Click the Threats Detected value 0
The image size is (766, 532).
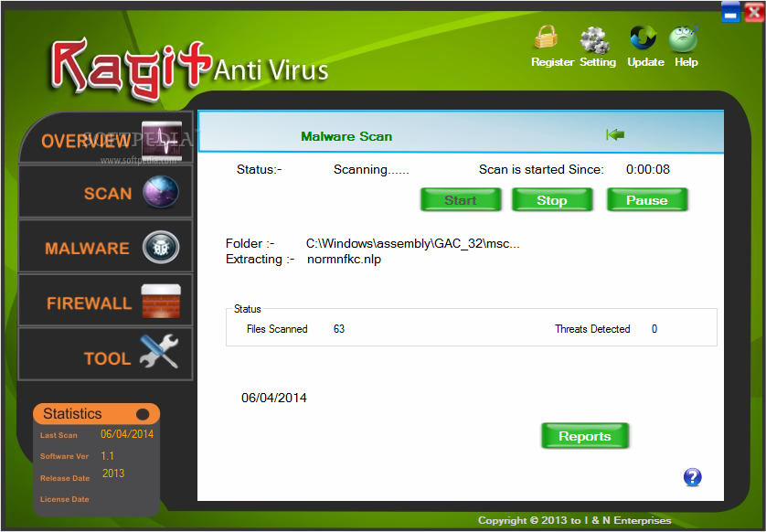[654, 329]
